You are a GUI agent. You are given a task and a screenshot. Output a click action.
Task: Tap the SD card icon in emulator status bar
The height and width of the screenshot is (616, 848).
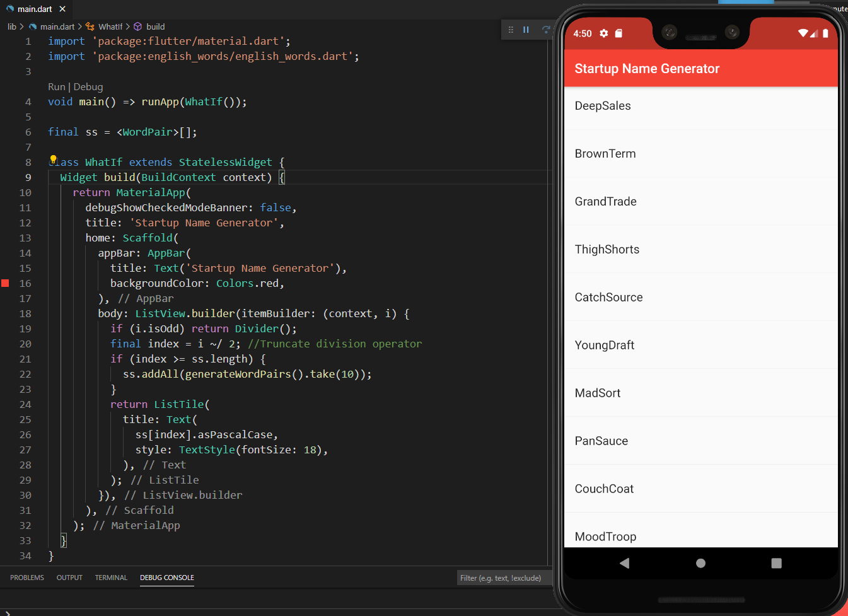pos(619,33)
